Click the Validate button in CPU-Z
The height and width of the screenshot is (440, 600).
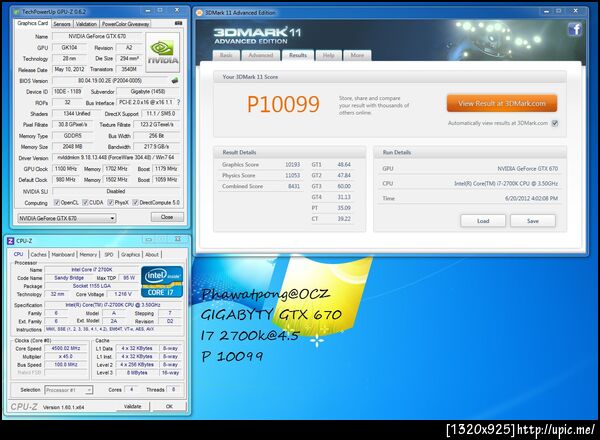132,406
